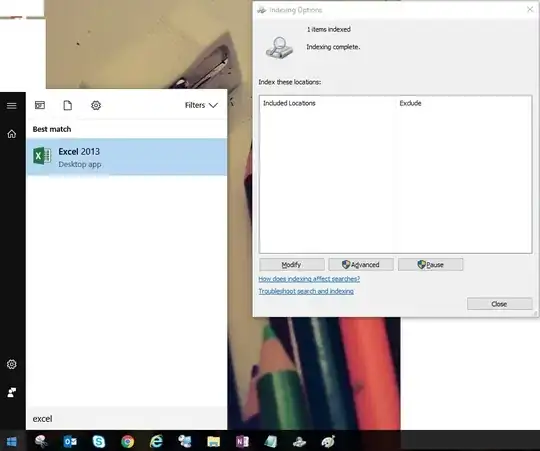Open the search sidebar Settings gear
The width and height of the screenshot is (540, 451).
coord(12,364)
